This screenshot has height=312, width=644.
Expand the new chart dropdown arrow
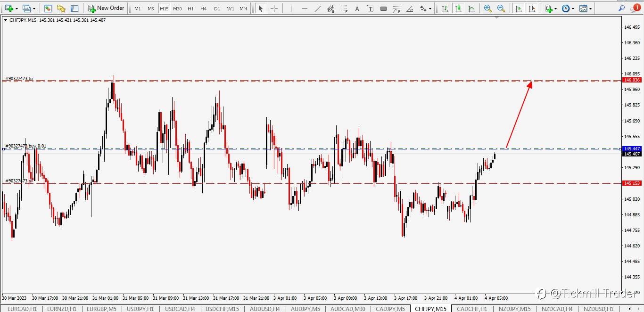pyautogui.click(x=17, y=8)
